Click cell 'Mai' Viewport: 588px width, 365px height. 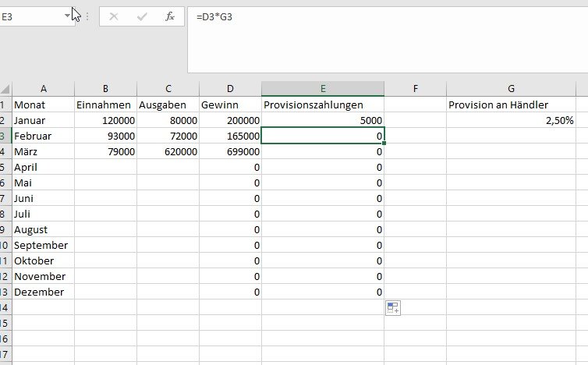(44, 182)
